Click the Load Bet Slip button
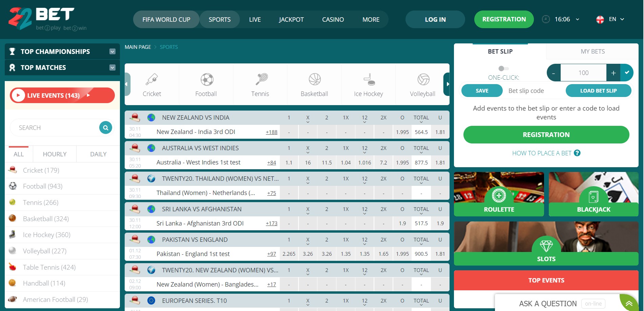This screenshot has width=644, height=311. (x=598, y=91)
